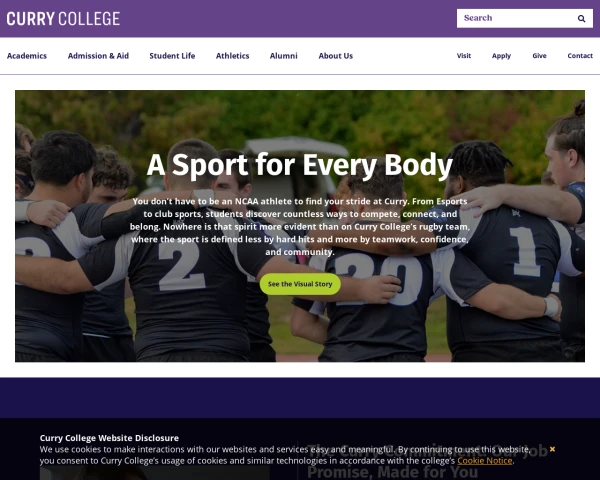The height and width of the screenshot is (480, 600).
Task: Go to the Visit link
Action: [x=464, y=56]
